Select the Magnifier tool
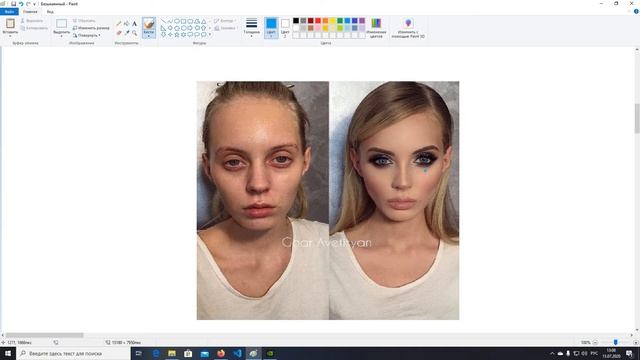The image size is (640, 360). point(134,33)
